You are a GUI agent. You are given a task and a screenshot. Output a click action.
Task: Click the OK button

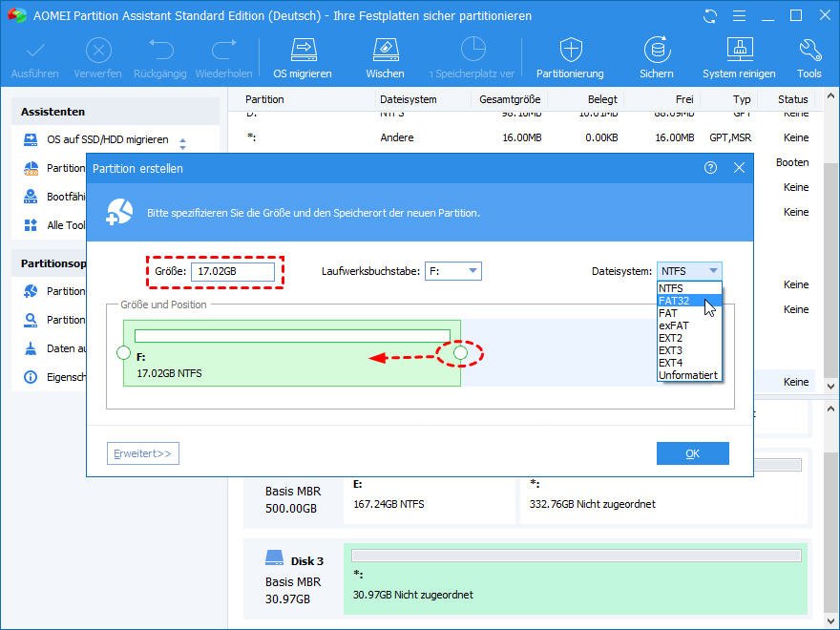coord(693,453)
